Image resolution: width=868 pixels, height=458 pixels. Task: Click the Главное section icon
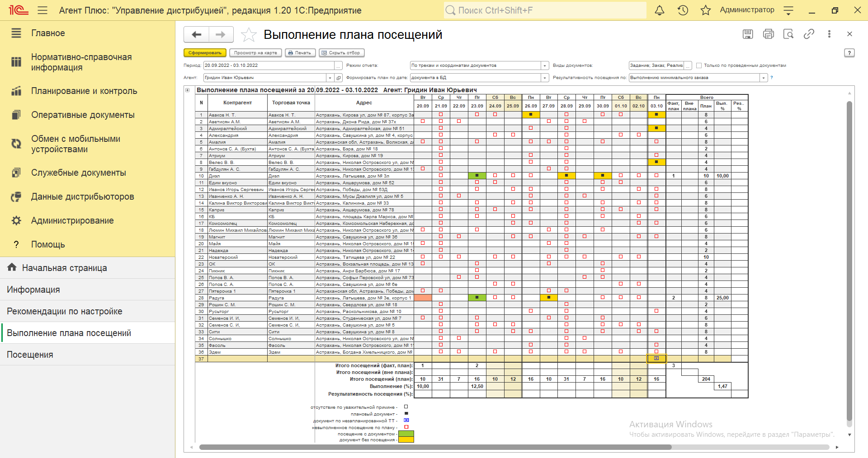coord(16,33)
